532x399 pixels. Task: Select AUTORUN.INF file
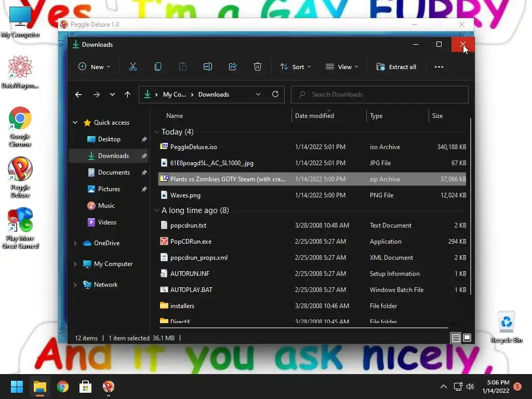[x=312, y=273]
